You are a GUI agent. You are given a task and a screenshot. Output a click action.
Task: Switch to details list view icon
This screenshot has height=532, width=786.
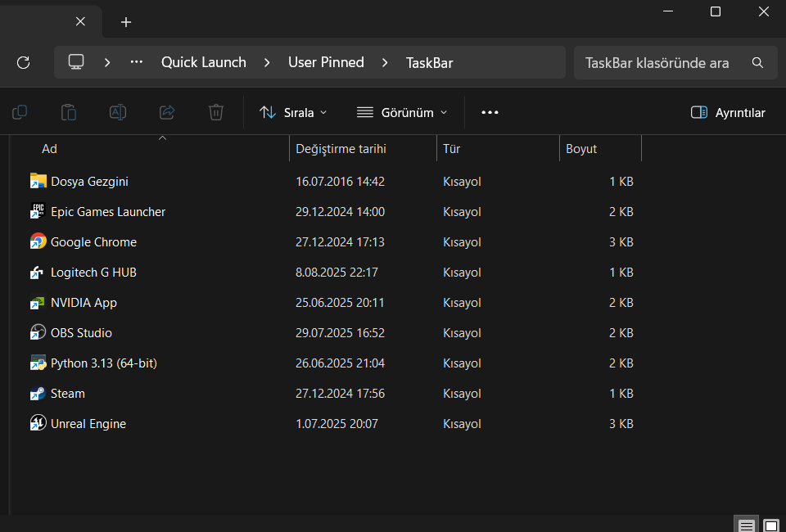tap(747, 525)
